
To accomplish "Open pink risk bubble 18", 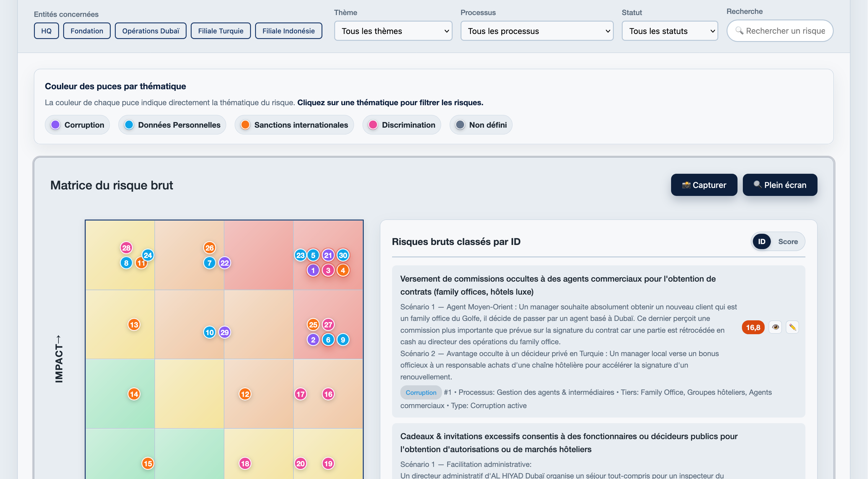I will [x=245, y=463].
